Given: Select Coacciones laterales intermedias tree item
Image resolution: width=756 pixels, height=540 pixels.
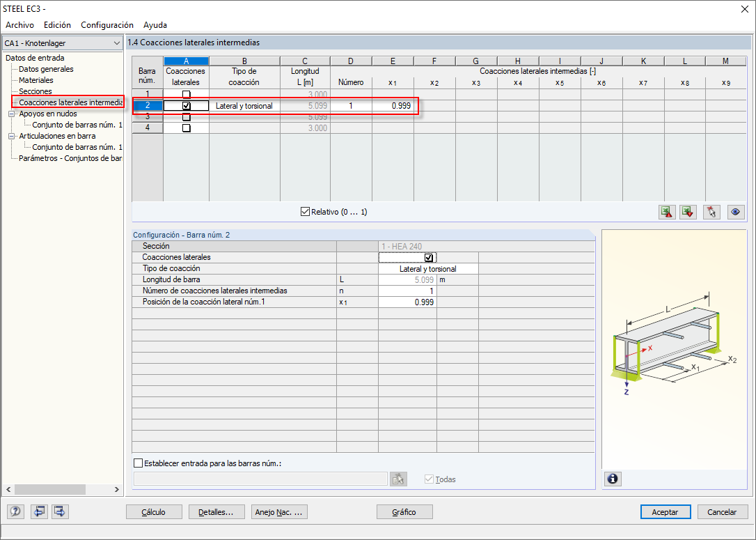Looking at the screenshot, I should click(x=70, y=102).
